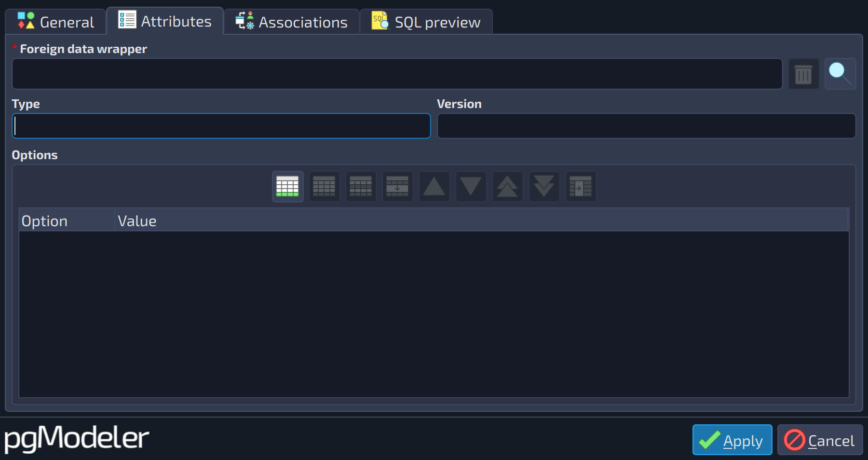The height and width of the screenshot is (460, 868).
Task: Move selected option down one row
Action: click(471, 187)
